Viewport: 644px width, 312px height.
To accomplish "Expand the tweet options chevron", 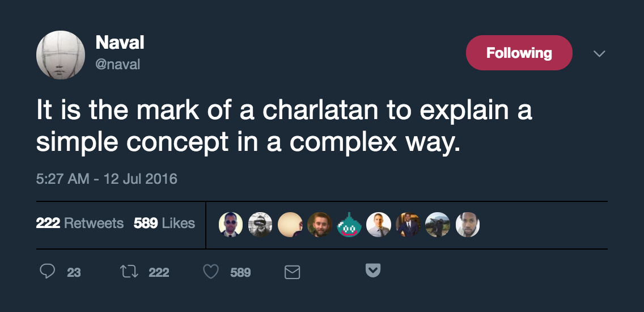I will click(599, 53).
